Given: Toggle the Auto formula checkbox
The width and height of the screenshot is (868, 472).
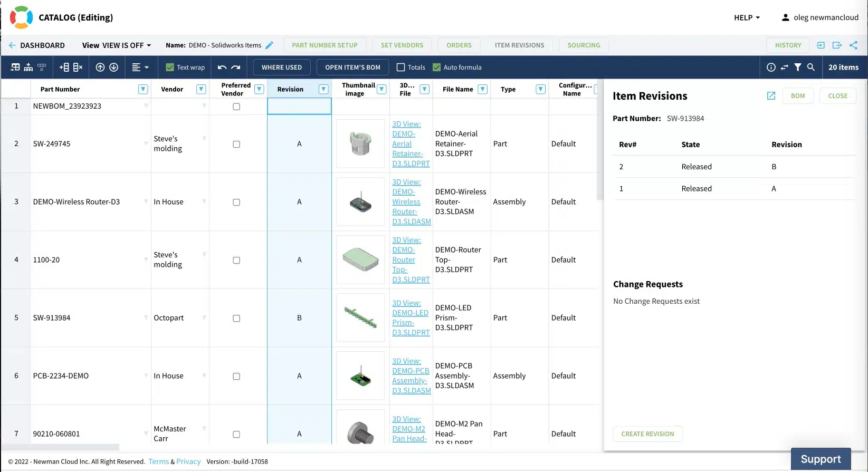Looking at the screenshot, I should tap(436, 68).
